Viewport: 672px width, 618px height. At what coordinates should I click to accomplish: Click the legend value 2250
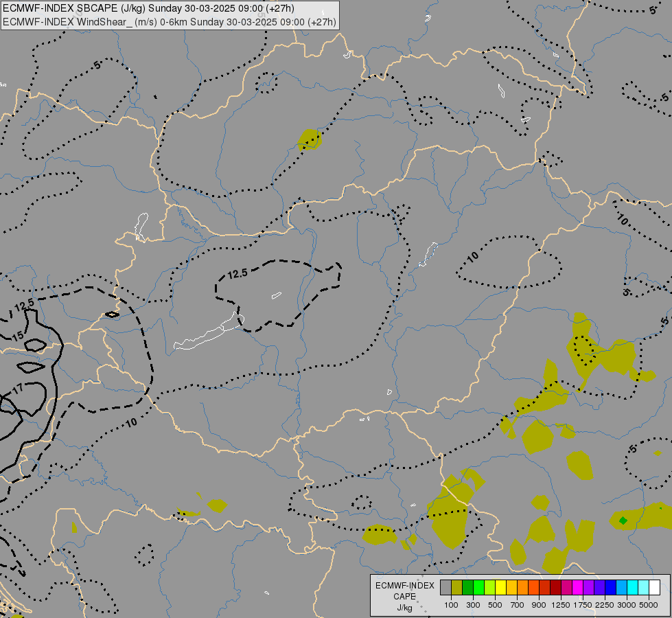(x=605, y=605)
